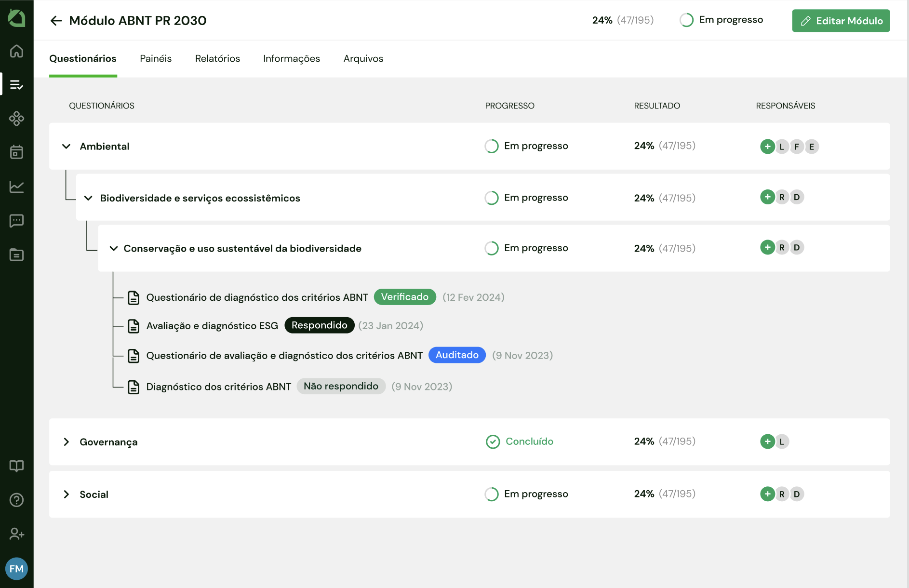Add a responsible person to Governança row
Image resolution: width=909 pixels, height=588 pixels.
click(767, 441)
